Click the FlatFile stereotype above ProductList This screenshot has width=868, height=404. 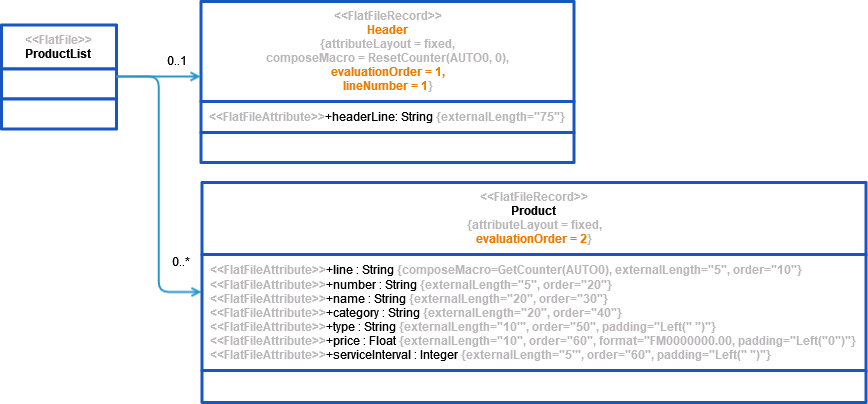(58, 39)
